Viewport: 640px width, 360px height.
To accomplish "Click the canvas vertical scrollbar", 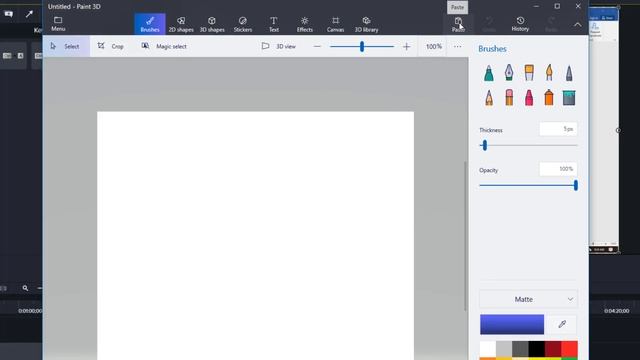I will coord(465,236).
